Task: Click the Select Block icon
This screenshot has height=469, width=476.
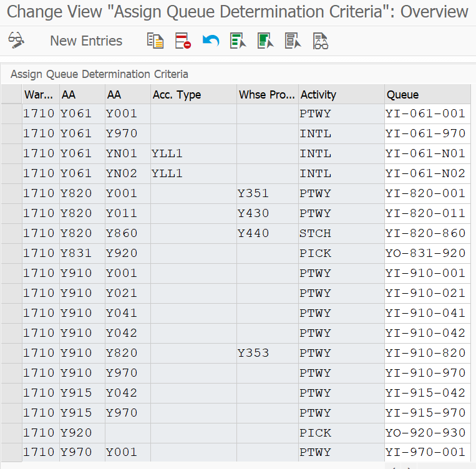Action: [265, 41]
